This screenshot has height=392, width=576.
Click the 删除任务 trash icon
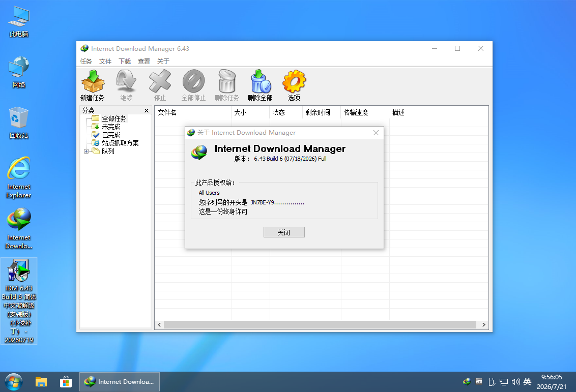pos(226,85)
